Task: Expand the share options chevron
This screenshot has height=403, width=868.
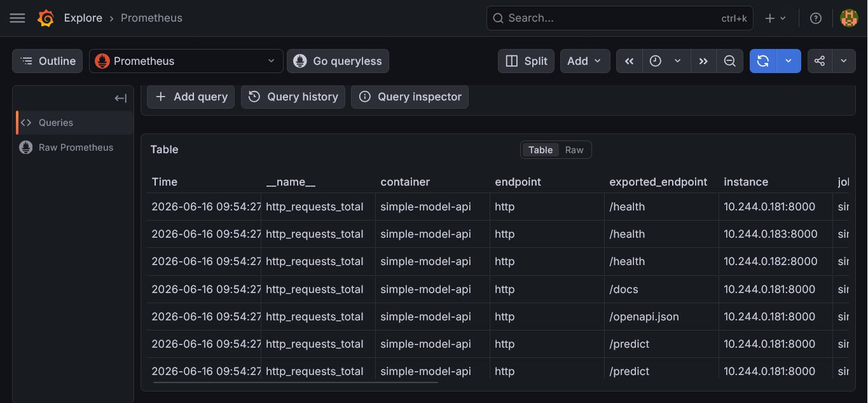Action: (x=844, y=61)
